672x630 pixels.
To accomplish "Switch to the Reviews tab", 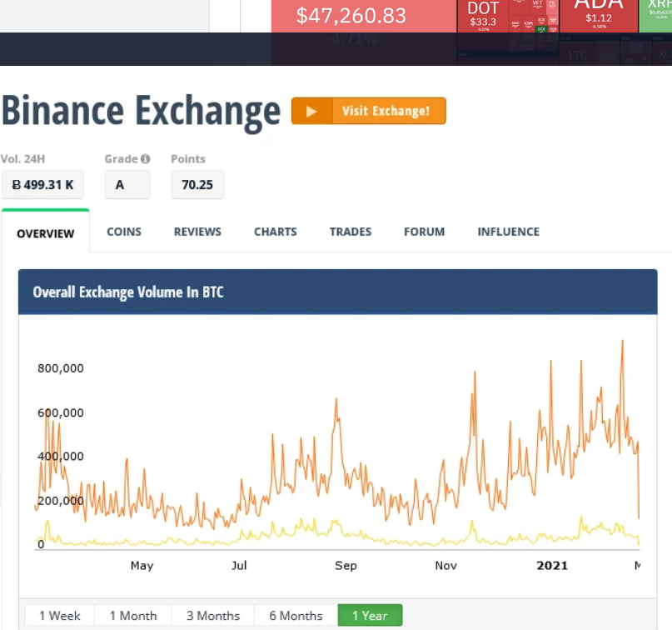I will click(197, 232).
